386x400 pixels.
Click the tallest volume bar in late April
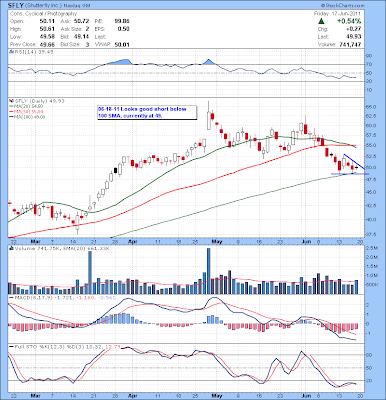click(x=209, y=271)
